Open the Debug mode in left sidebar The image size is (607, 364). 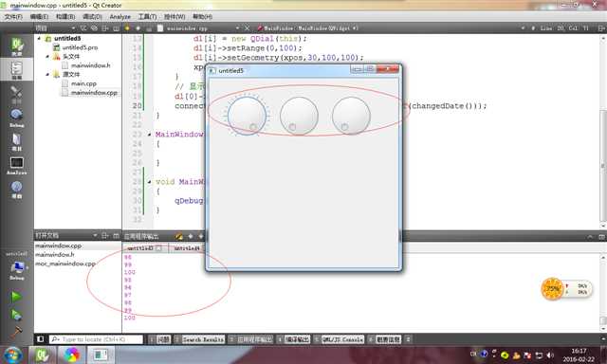point(17,118)
